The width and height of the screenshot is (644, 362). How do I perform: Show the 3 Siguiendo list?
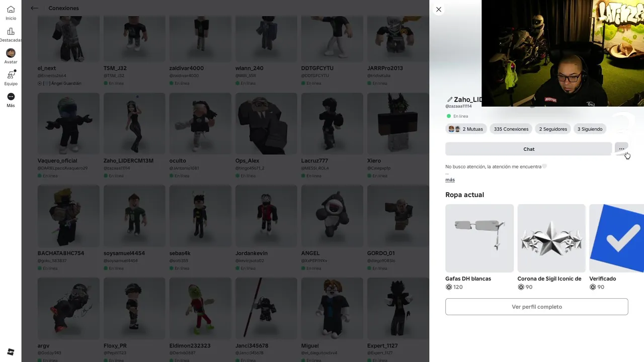590,129
